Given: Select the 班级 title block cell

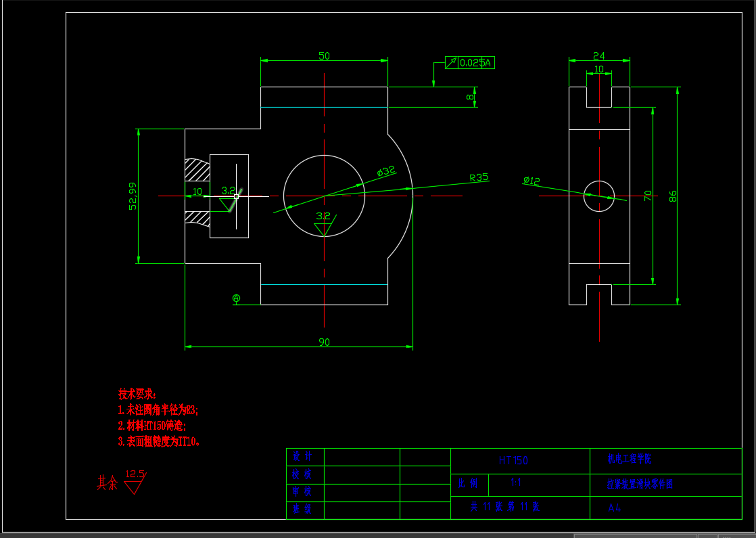Looking at the screenshot, I should click(x=305, y=510).
